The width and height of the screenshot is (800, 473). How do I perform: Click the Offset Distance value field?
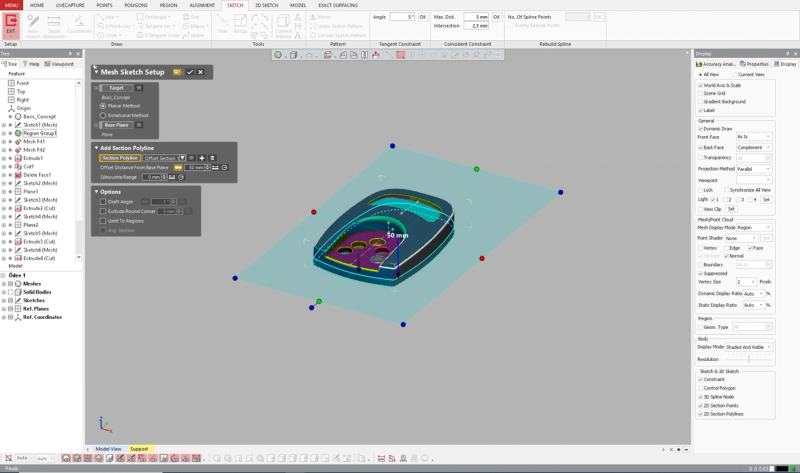click(x=194, y=167)
